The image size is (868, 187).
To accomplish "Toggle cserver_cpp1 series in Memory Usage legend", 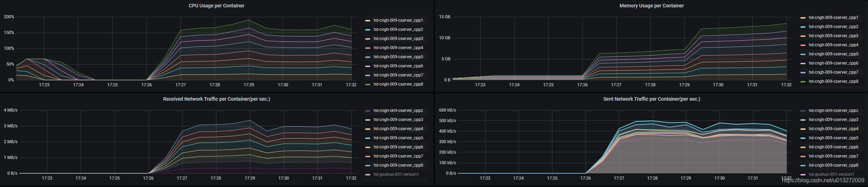I will tap(833, 18).
